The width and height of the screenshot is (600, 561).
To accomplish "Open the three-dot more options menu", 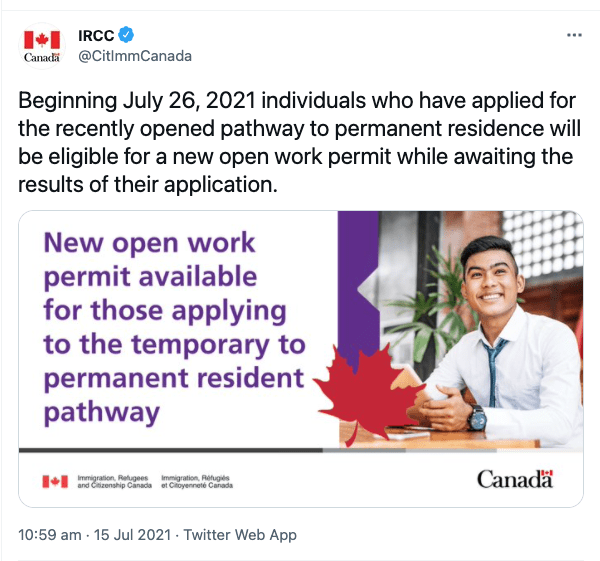I will pyautogui.click(x=573, y=35).
